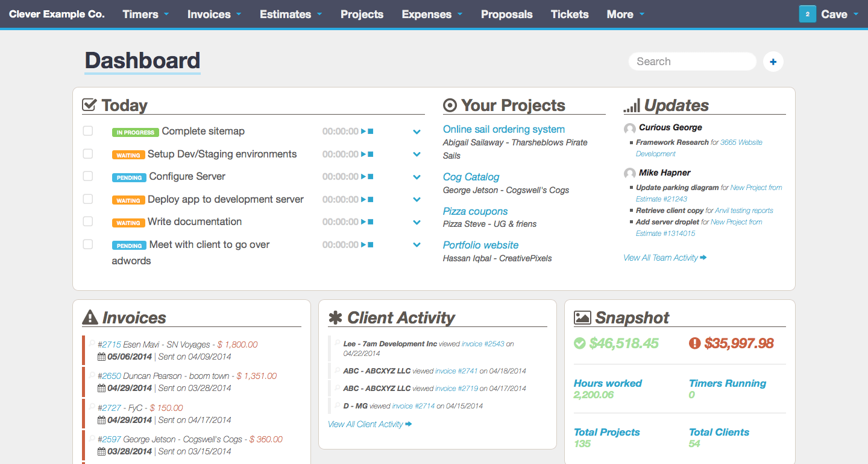
Task: Tick the Setup Dev/Staging environments checkbox
Action: pyautogui.click(x=88, y=154)
